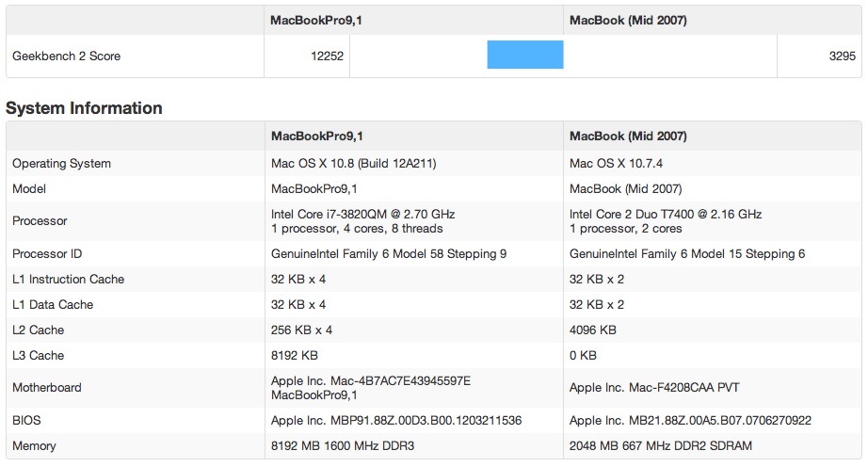Select 'MacBookPro9,1' in the Motherboard row
This screenshot has height=467, width=868.
(313, 395)
